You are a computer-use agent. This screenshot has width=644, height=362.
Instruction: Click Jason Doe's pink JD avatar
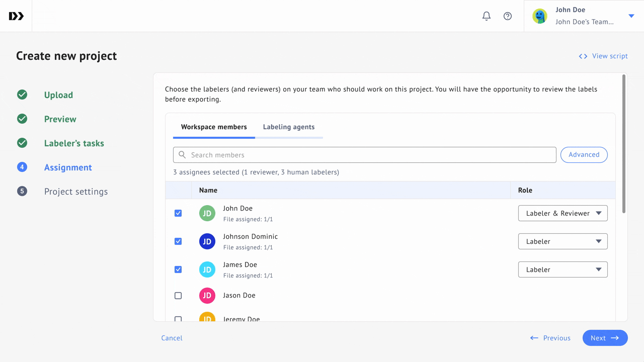[207, 296]
